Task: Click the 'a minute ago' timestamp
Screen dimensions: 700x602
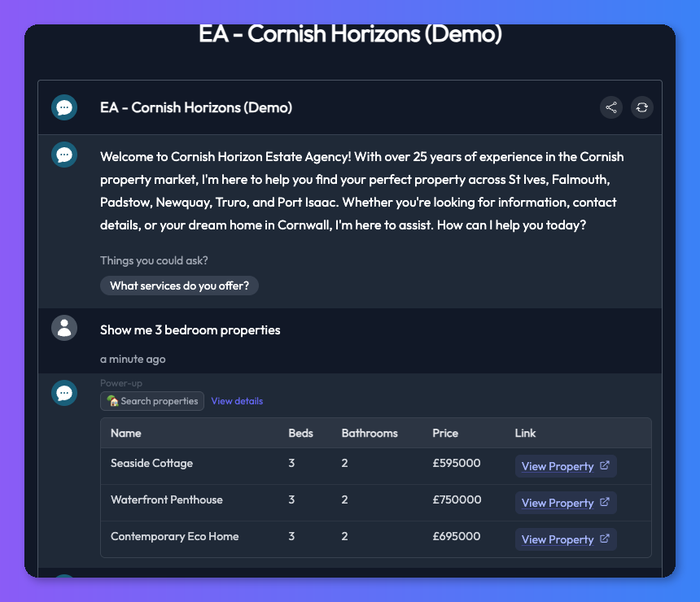Action: 133,360
